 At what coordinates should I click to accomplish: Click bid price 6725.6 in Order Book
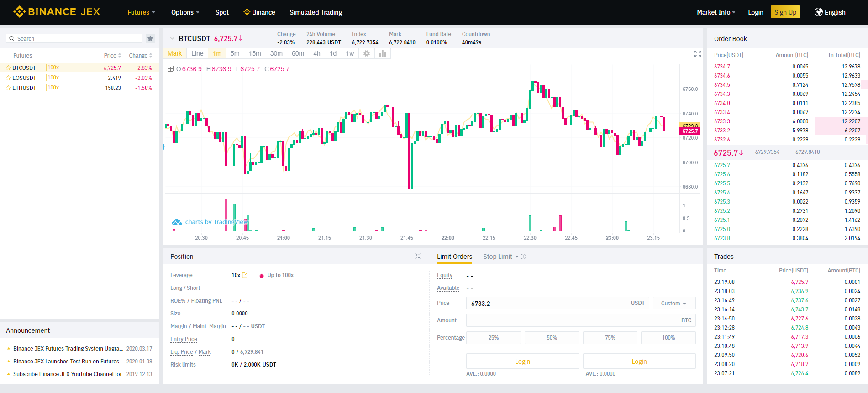click(x=722, y=174)
